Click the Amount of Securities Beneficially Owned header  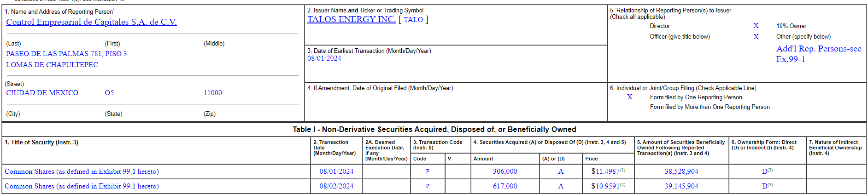point(681,148)
